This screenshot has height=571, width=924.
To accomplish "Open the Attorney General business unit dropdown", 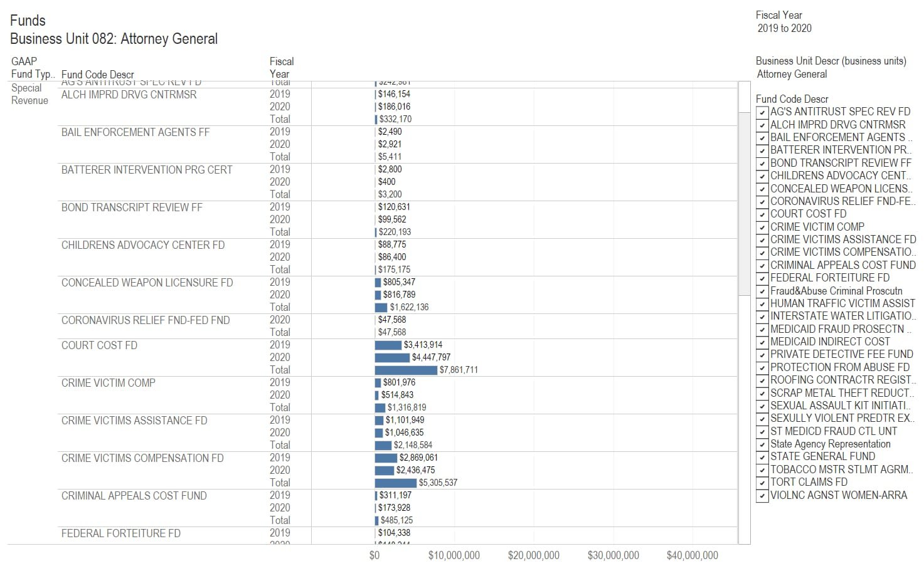I will (792, 74).
